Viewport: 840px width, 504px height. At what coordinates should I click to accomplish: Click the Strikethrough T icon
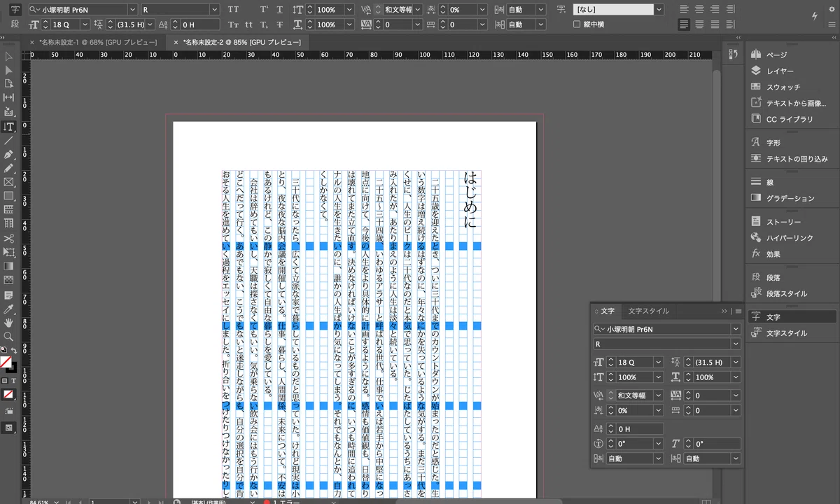[x=279, y=24]
